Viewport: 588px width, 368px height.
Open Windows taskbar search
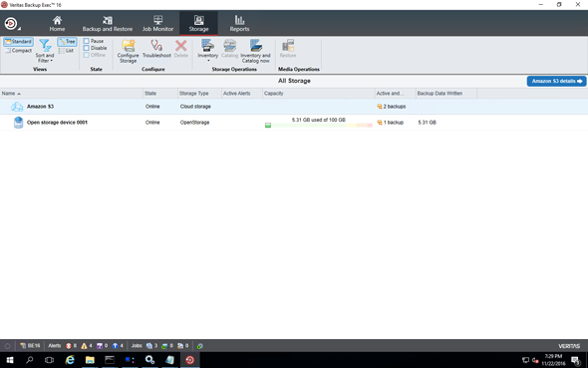coord(29,360)
